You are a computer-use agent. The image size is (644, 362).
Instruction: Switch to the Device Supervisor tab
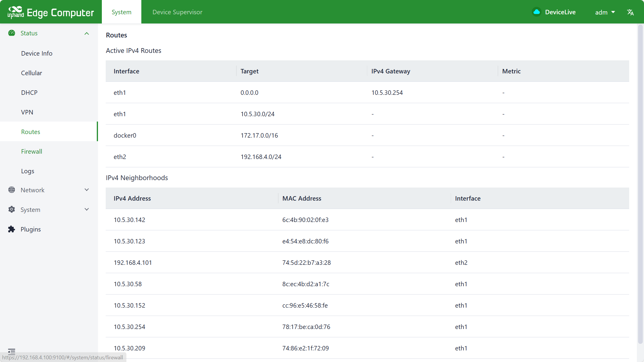[x=177, y=12]
